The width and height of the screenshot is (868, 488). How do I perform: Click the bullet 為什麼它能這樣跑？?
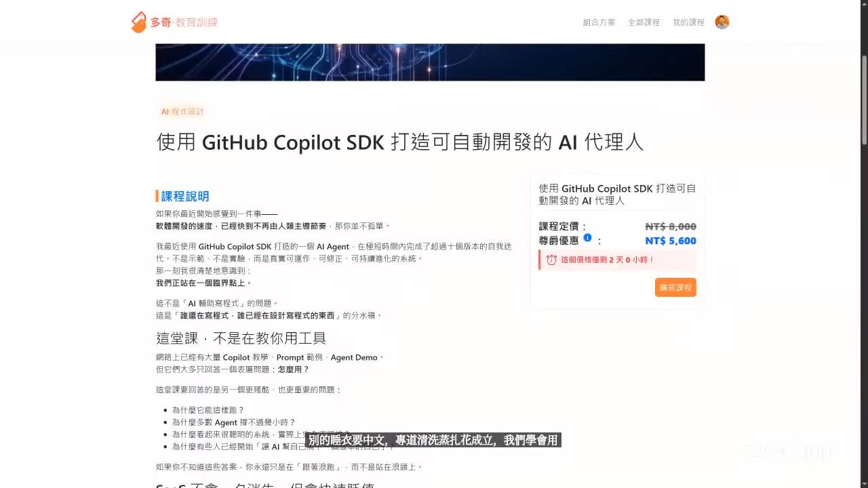point(208,410)
